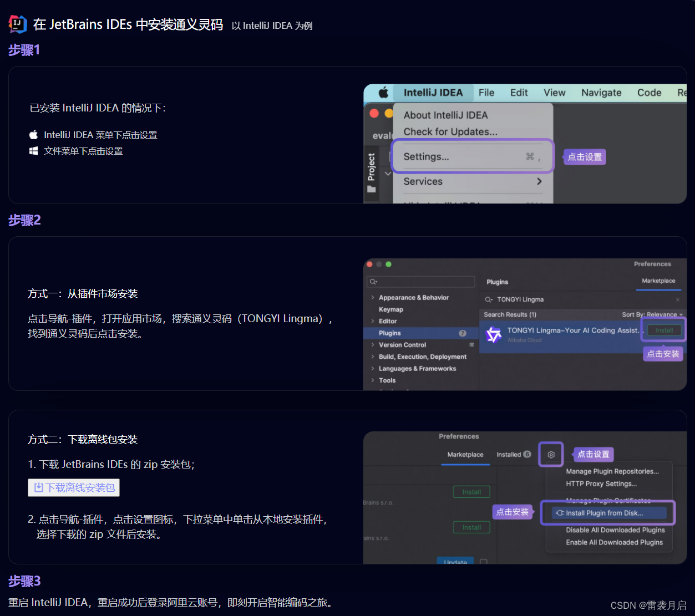
Task: Open the Code menu in the menu bar
Action: 650,93
